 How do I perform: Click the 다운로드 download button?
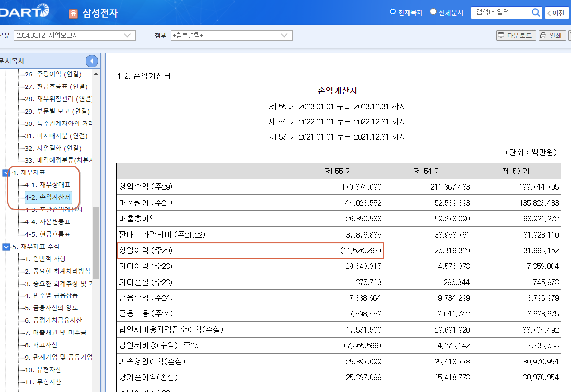(x=516, y=36)
